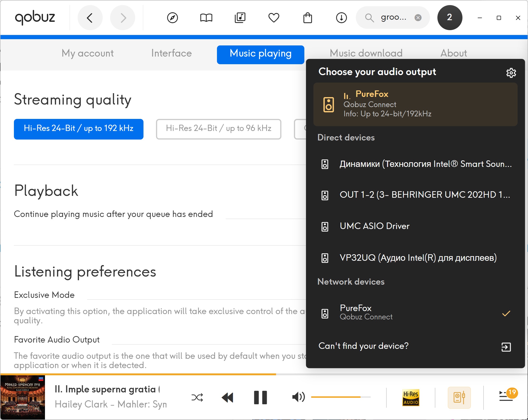This screenshot has width=528, height=420.
Task: Select PureFox Qobuz Connect network device
Action: tap(366, 312)
